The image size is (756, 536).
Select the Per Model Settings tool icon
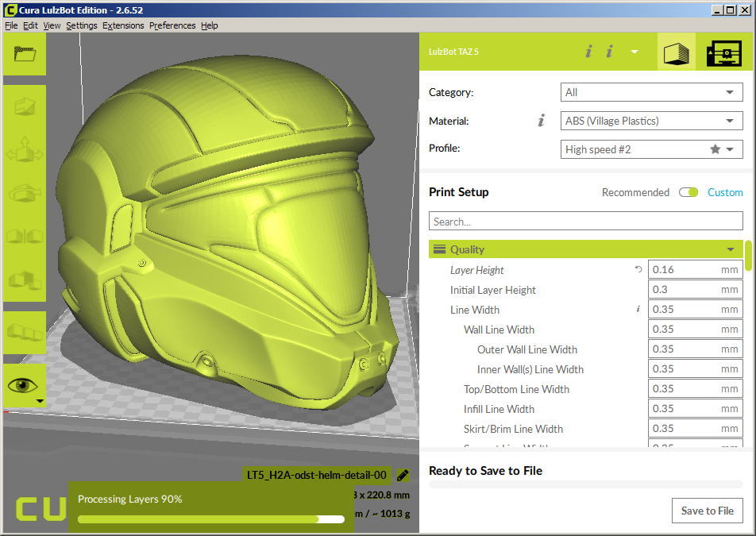tap(25, 280)
